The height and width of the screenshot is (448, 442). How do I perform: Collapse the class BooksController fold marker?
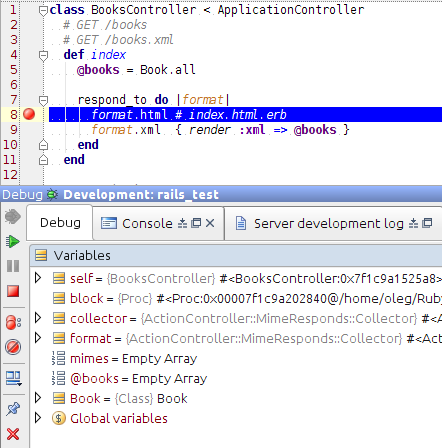click(x=43, y=11)
